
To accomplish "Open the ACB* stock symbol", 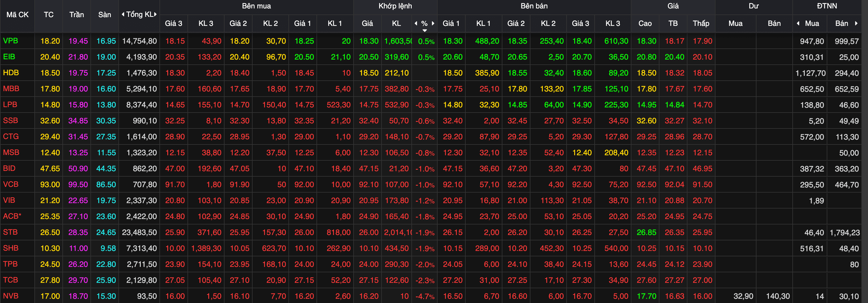I will [12, 216].
